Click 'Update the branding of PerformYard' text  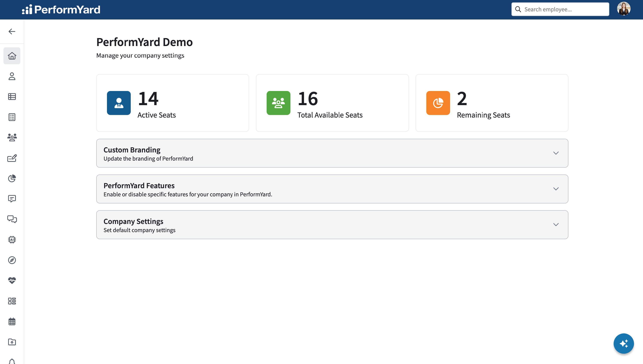click(148, 158)
